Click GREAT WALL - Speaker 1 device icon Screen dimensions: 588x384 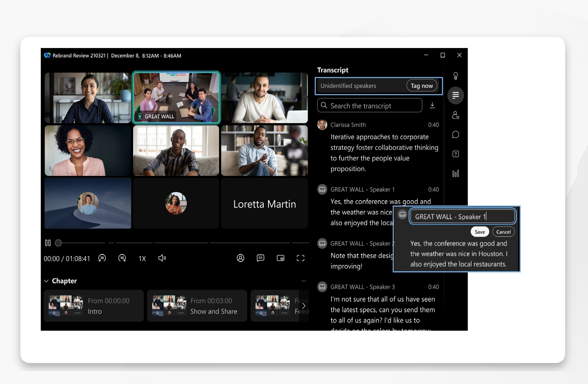[x=322, y=190]
